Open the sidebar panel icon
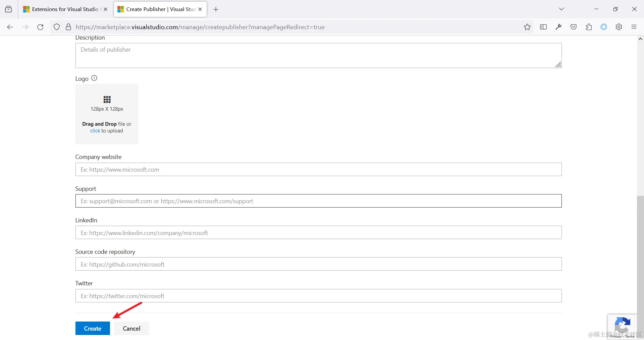644x340 pixels. (543, 27)
